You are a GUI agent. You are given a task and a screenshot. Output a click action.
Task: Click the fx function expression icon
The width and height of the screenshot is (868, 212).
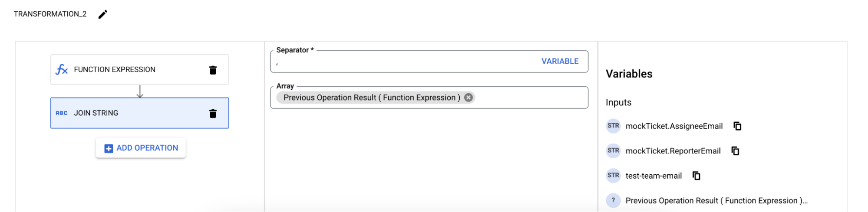(62, 69)
